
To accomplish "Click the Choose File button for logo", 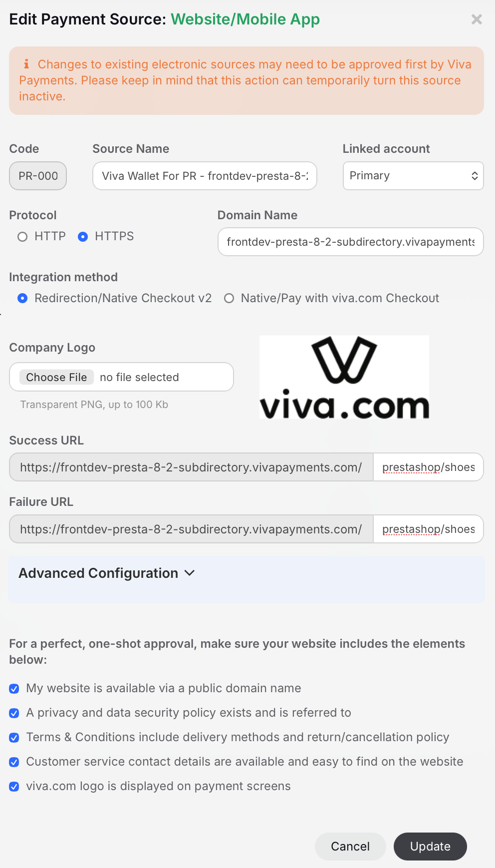I will click(56, 377).
